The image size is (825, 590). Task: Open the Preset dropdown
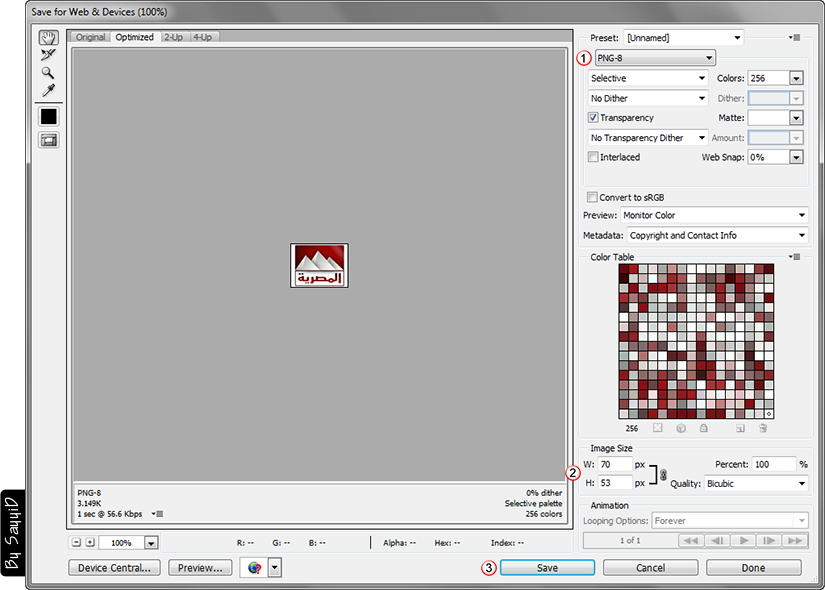(x=683, y=38)
